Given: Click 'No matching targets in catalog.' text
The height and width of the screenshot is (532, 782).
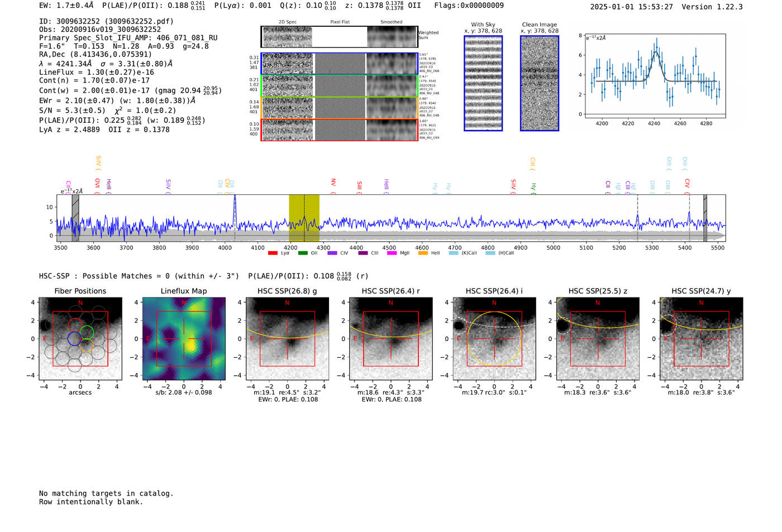Looking at the screenshot, I should click(x=106, y=493).
